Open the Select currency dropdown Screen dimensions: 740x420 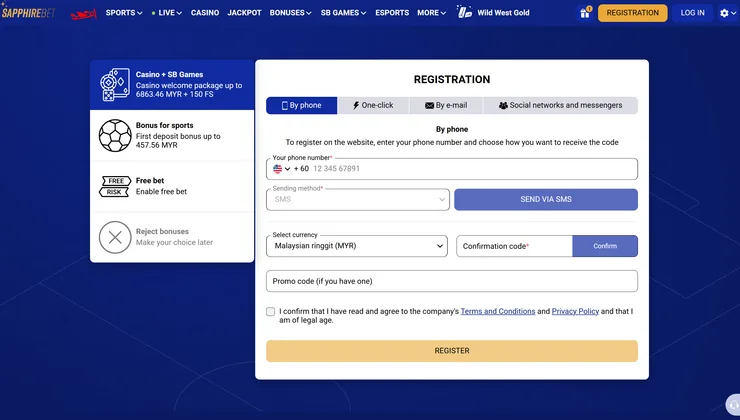point(357,246)
